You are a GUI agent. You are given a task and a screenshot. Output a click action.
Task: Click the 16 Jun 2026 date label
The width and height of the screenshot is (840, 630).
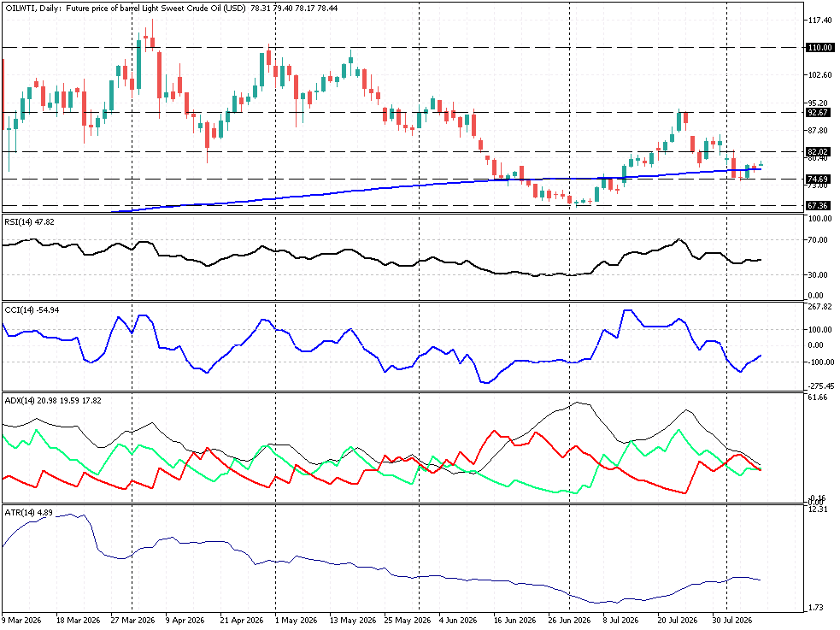click(514, 621)
